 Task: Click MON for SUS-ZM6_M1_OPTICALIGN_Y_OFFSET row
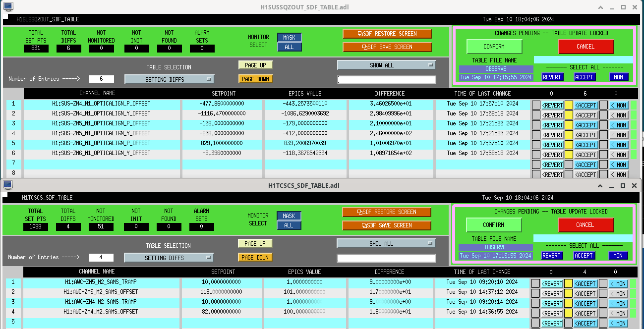(x=618, y=155)
